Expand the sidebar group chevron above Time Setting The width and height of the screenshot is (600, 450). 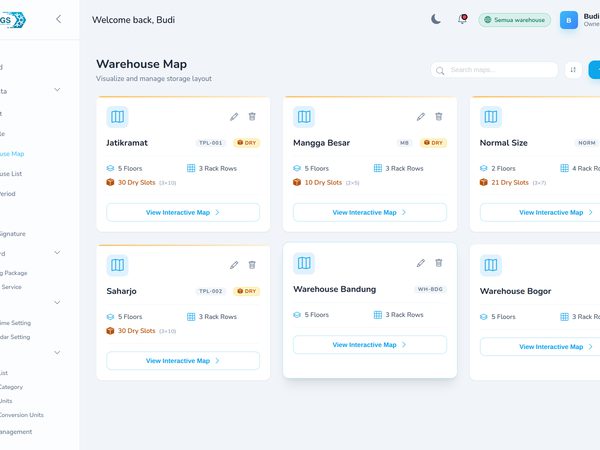tap(57, 303)
